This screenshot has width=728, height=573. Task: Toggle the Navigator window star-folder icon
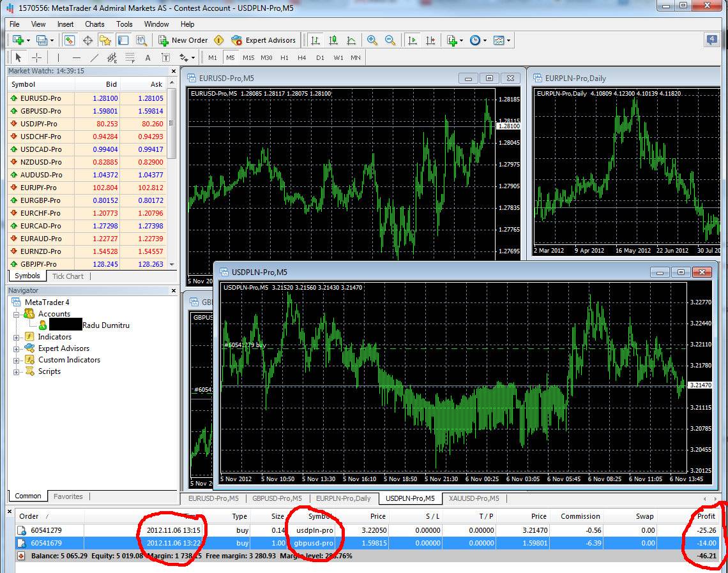pyautogui.click(x=105, y=40)
